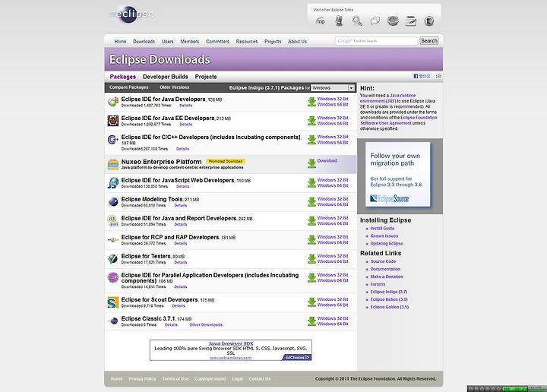Screen dimensions: 547x392
Task: Click the C/C++ Developers package icon
Action: (x=113, y=140)
